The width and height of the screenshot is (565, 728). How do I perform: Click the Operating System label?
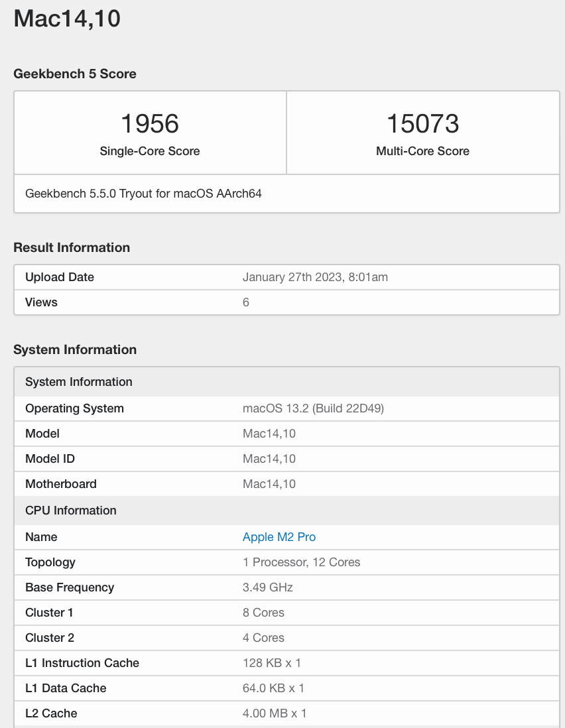tap(74, 408)
